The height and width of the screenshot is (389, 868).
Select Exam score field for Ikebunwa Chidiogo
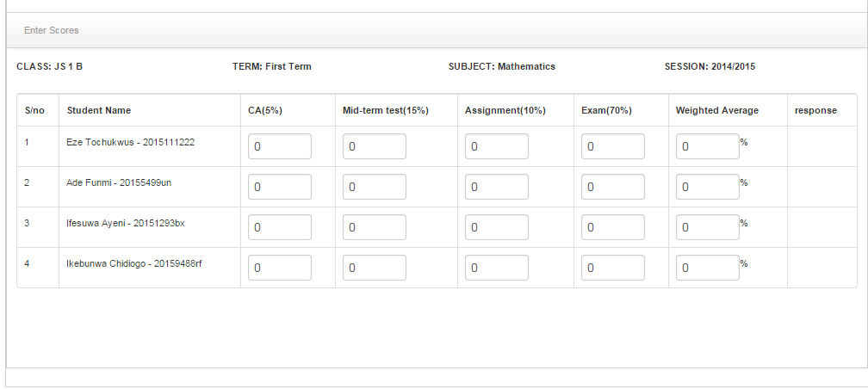[x=613, y=269]
